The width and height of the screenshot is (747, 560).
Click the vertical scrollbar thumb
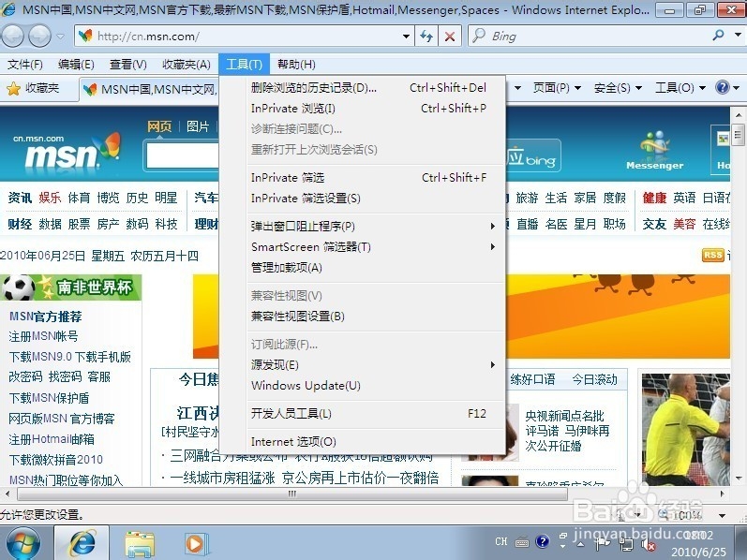coord(738,135)
